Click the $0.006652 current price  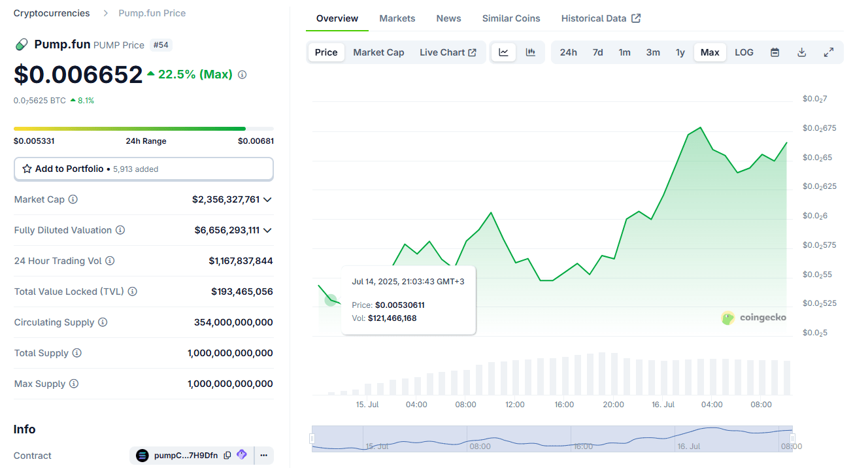point(78,75)
